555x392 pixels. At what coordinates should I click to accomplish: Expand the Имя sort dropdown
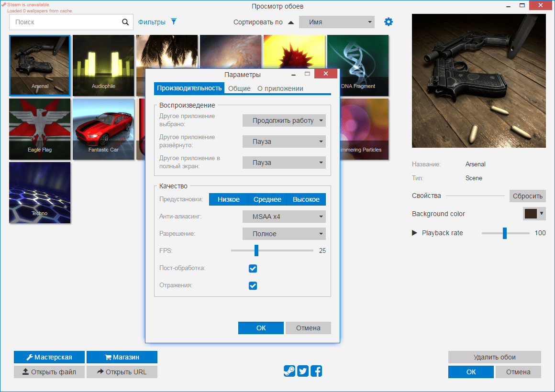click(x=337, y=22)
